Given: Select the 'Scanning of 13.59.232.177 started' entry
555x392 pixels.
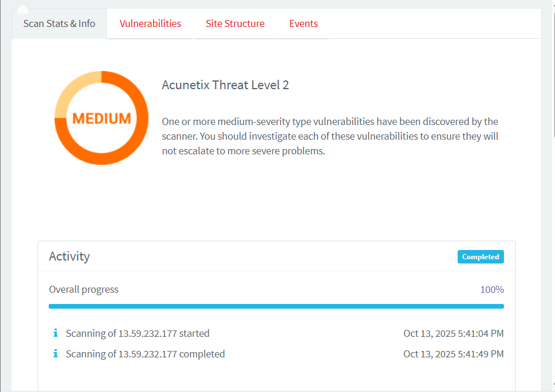Looking at the screenshot, I should coord(137,333).
